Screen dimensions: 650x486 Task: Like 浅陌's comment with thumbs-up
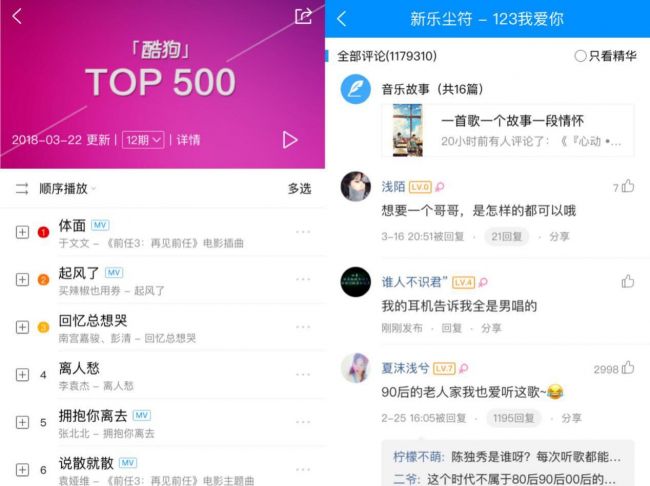coord(628,186)
